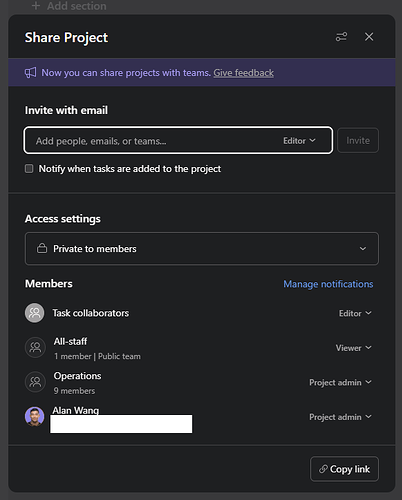This screenshot has height=500, width=402.
Task: Click the All-staff team icon
Action: (35, 348)
